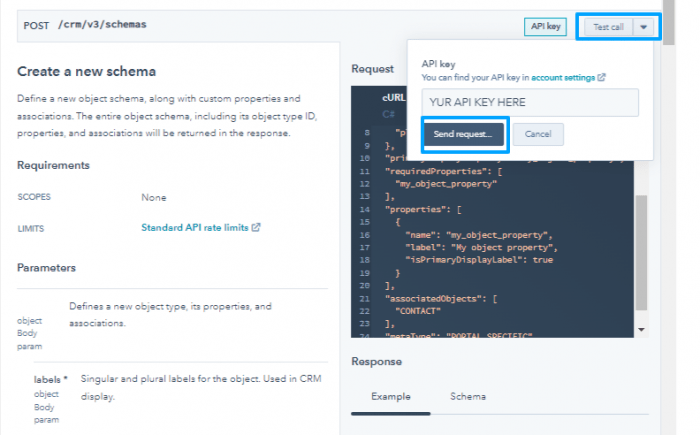Select the cURL language tab
Image resolution: width=700 pixels, height=435 pixels.
(x=393, y=97)
